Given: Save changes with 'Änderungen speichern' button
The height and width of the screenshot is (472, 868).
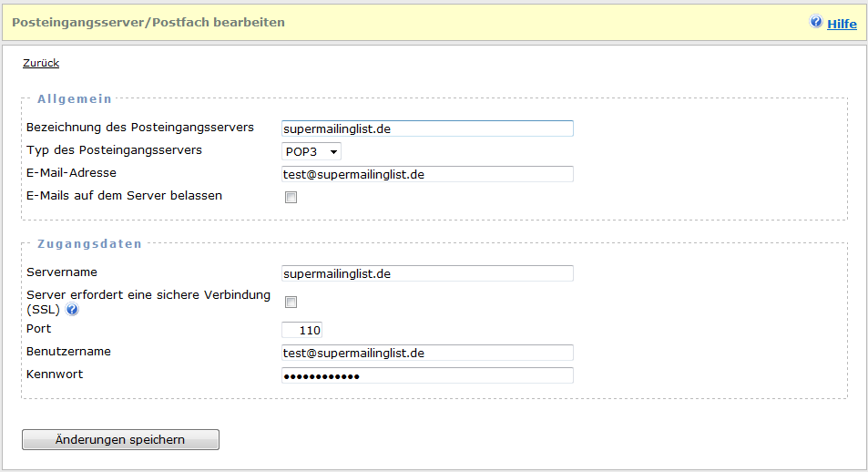Looking at the screenshot, I should coord(120,439).
